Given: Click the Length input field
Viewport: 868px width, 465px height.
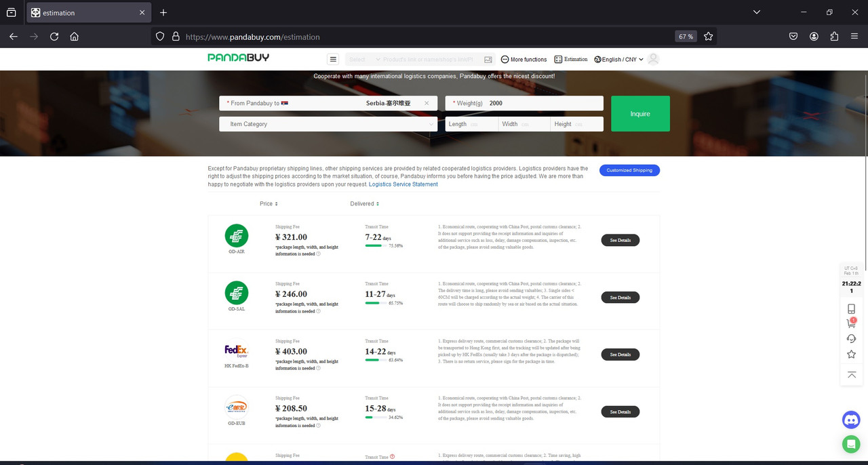Looking at the screenshot, I should coord(472,124).
